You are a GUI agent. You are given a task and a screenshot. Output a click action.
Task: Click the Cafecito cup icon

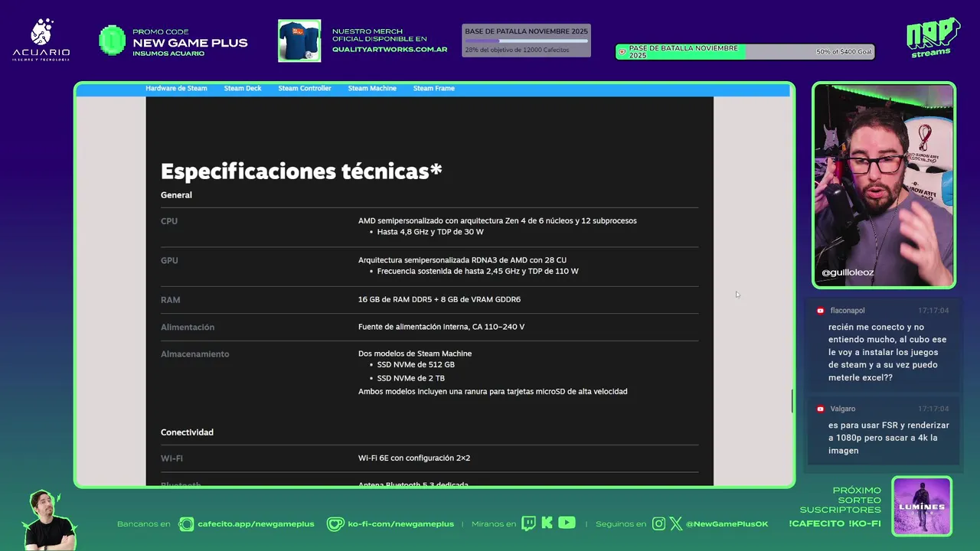click(186, 524)
